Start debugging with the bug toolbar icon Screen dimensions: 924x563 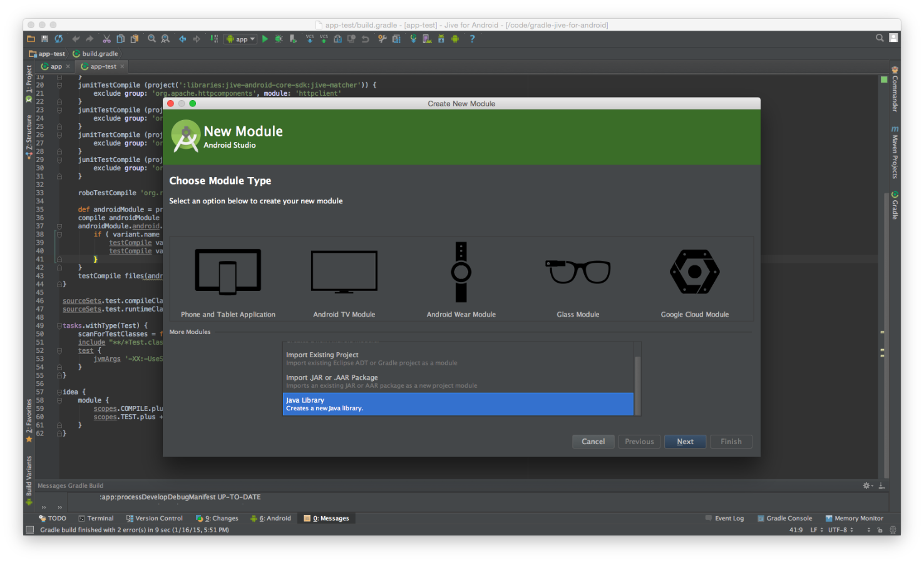tap(278, 39)
